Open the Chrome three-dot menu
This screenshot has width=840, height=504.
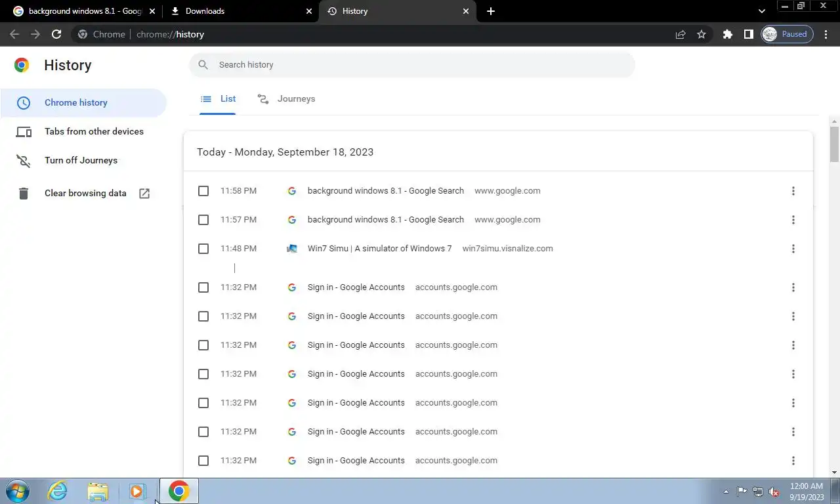[826, 34]
